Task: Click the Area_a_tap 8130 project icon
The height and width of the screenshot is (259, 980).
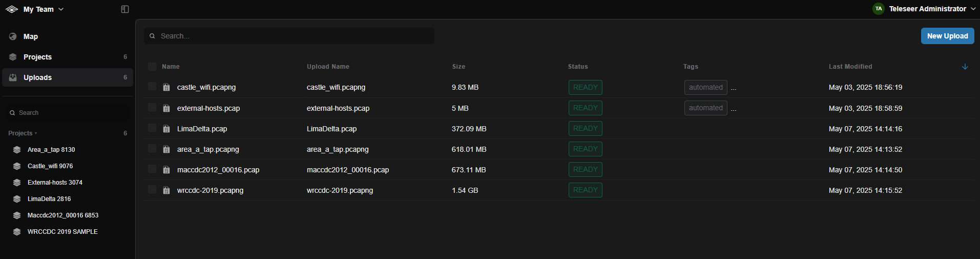Action: pyautogui.click(x=17, y=150)
